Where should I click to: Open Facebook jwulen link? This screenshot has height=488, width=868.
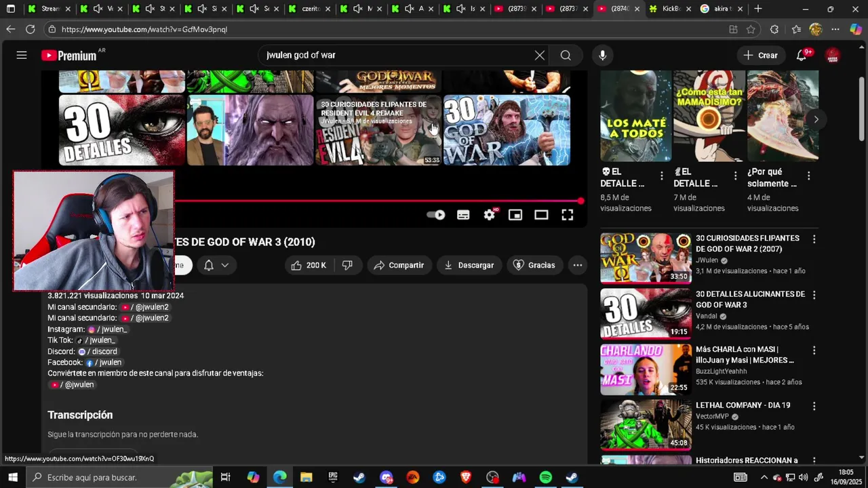pos(104,363)
